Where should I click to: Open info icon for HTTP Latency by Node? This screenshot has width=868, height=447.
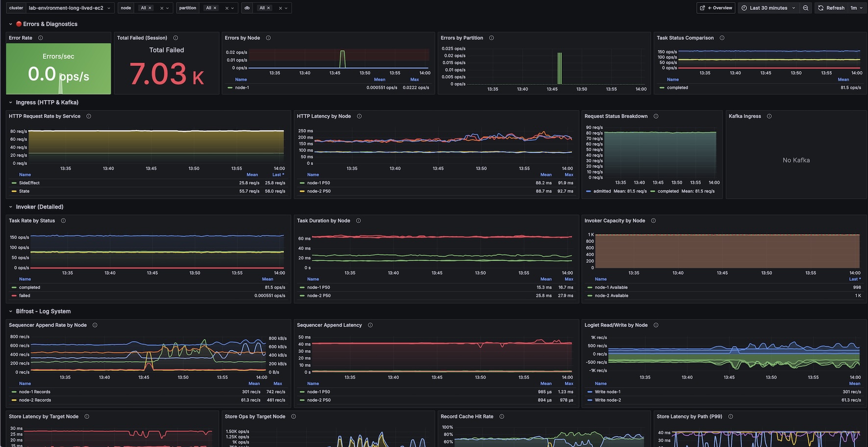pyautogui.click(x=359, y=116)
